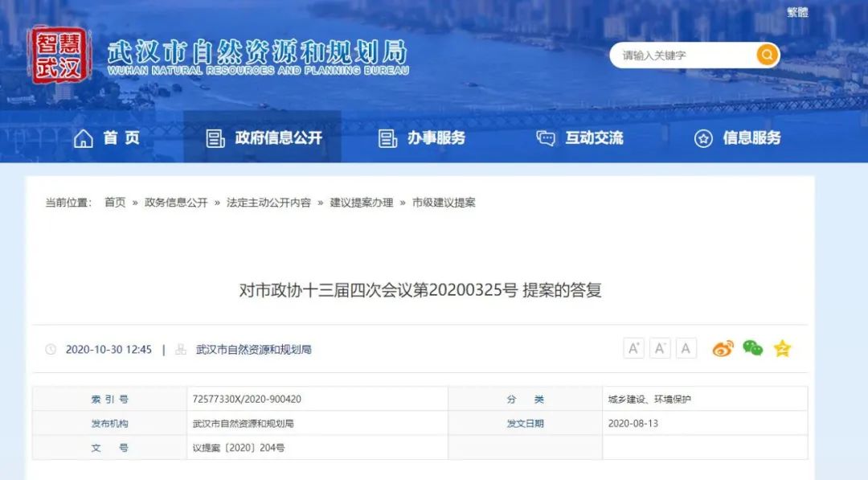This screenshot has width=868, height=480.
Task: Click 首页 in the breadcrumb trail
Action: point(115,203)
